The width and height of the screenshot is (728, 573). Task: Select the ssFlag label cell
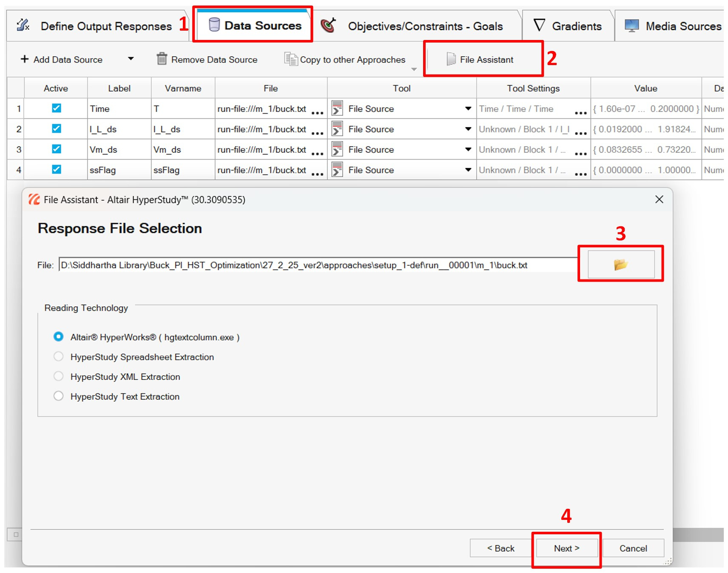[119, 170]
